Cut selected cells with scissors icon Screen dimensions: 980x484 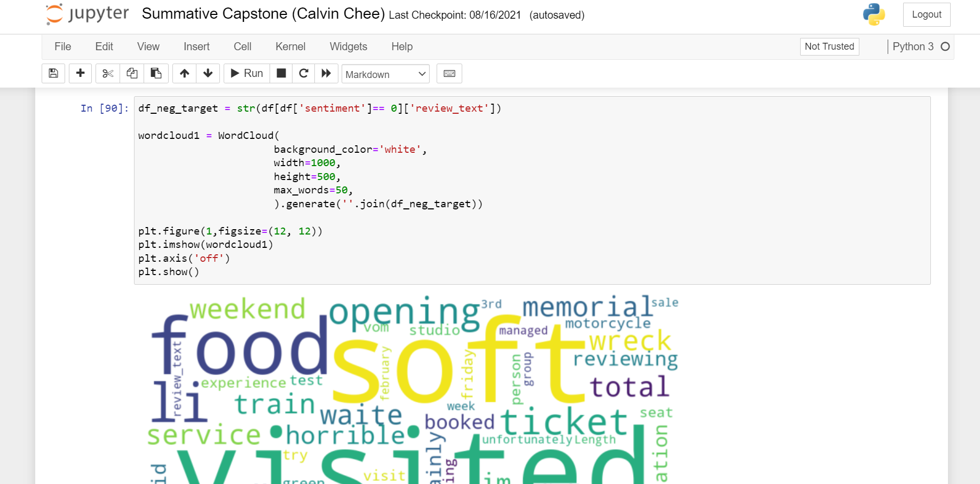coord(108,74)
